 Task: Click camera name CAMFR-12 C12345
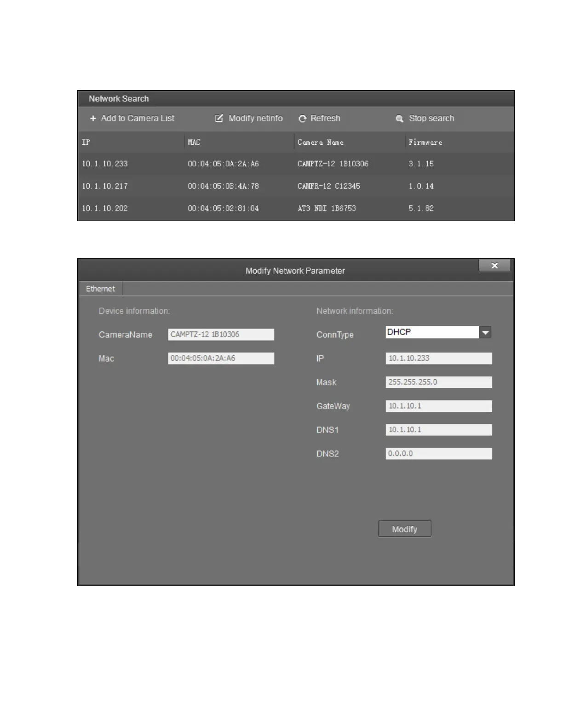[x=329, y=186]
